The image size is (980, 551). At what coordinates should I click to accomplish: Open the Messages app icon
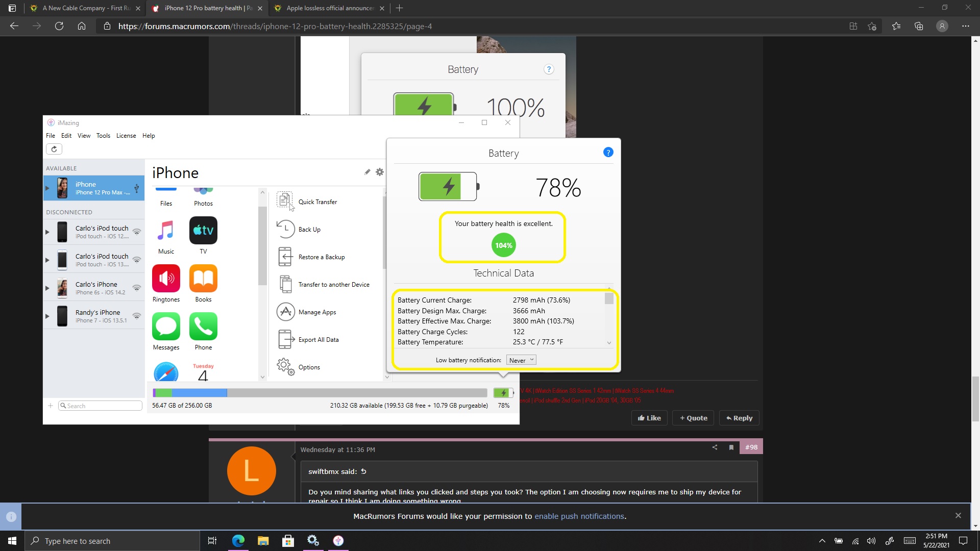tap(166, 327)
